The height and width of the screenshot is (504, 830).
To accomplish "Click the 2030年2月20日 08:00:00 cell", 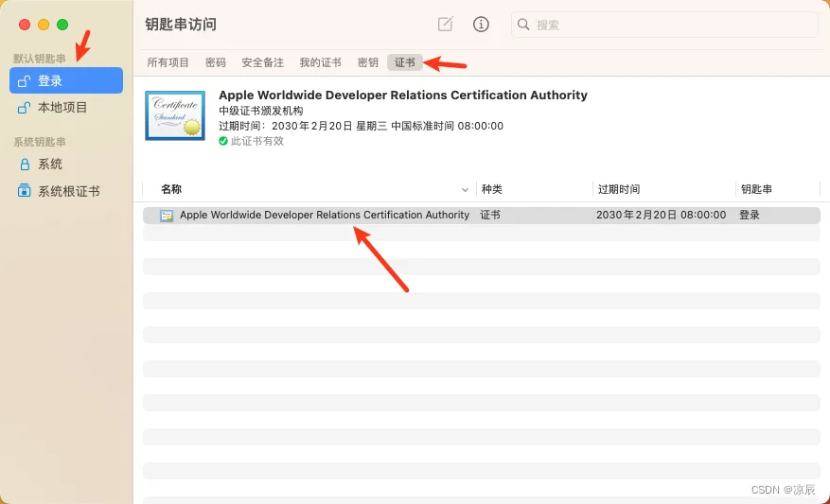I will tap(662, 215).
